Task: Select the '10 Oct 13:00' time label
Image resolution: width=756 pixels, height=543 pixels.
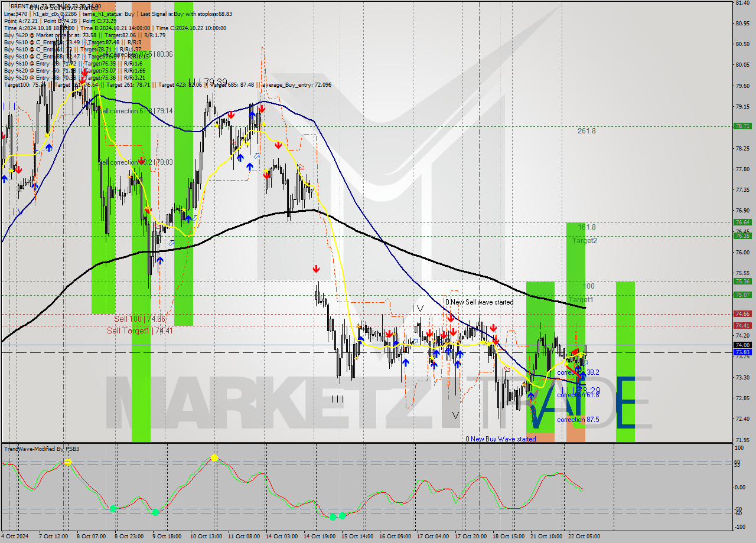Action: pyautogui.click(x=206, y=536)
